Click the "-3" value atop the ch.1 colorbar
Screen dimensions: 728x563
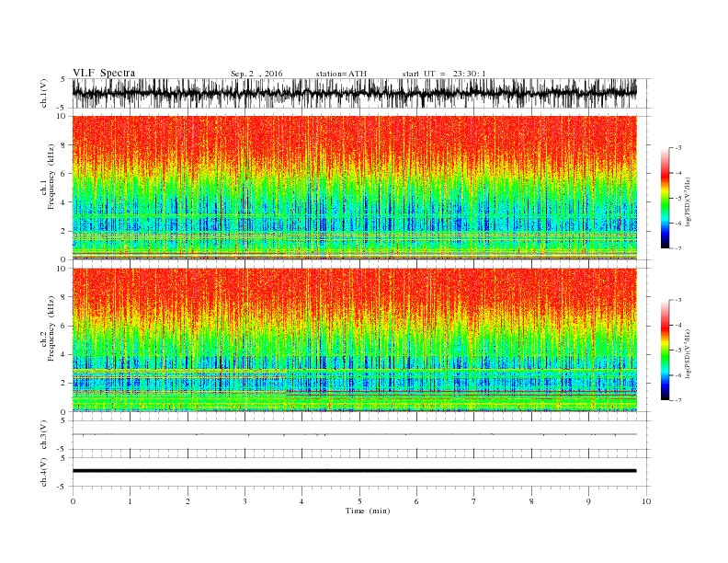(x=678, y=148)
